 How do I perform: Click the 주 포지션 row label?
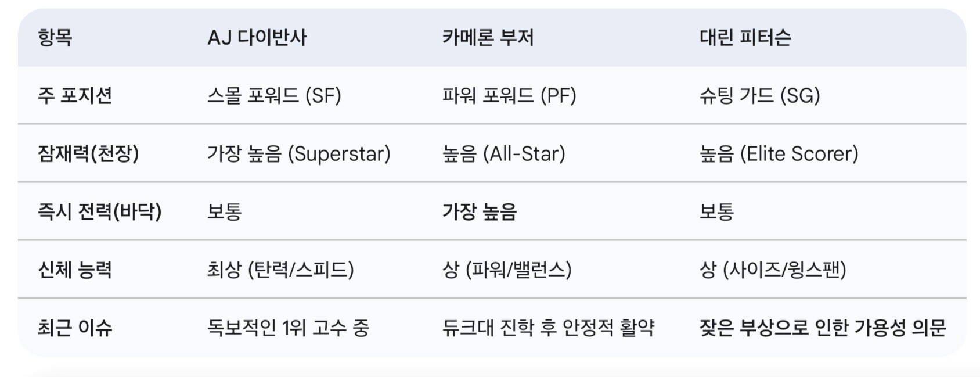coord(75,95)
